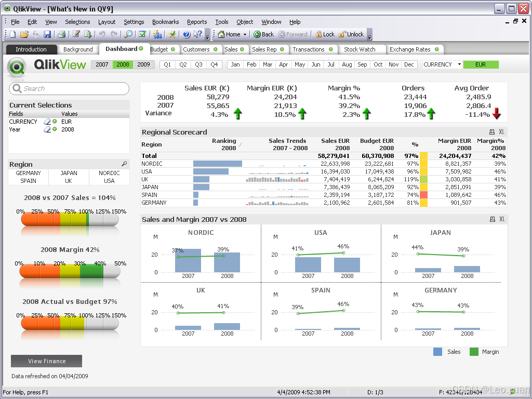Image resolution: width=532 pixels, height=399 pixels.
Task: Open the Region list box search icon
Action: coord(124,164)
